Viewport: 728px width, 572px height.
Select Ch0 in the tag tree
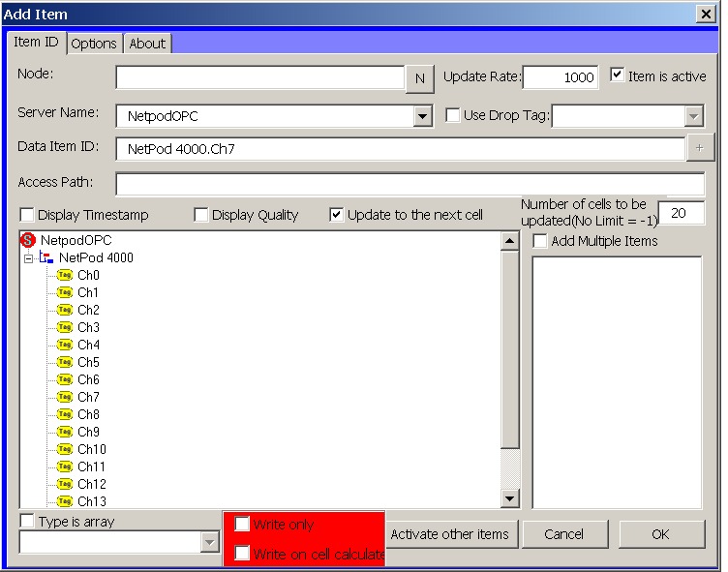pos(88,275)
